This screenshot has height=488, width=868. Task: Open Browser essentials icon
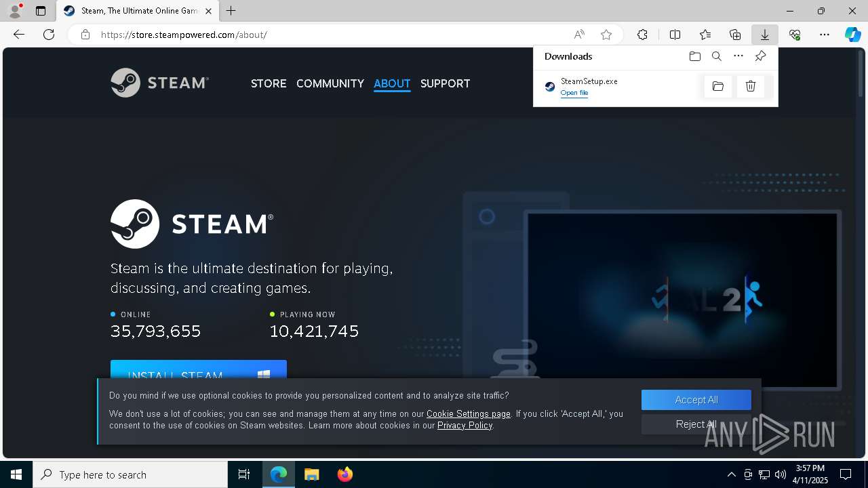coord(795,35)
